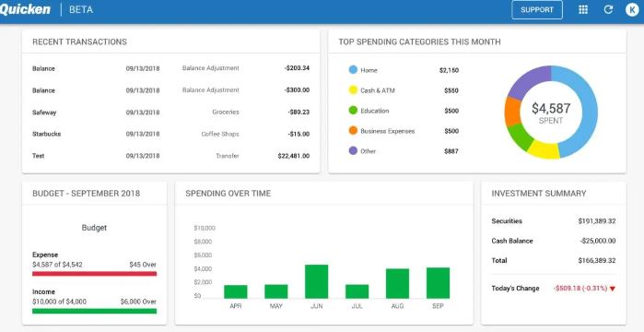The image size is (644, 332).
Task: Click the Quicken logo
Action: [25, 9]
